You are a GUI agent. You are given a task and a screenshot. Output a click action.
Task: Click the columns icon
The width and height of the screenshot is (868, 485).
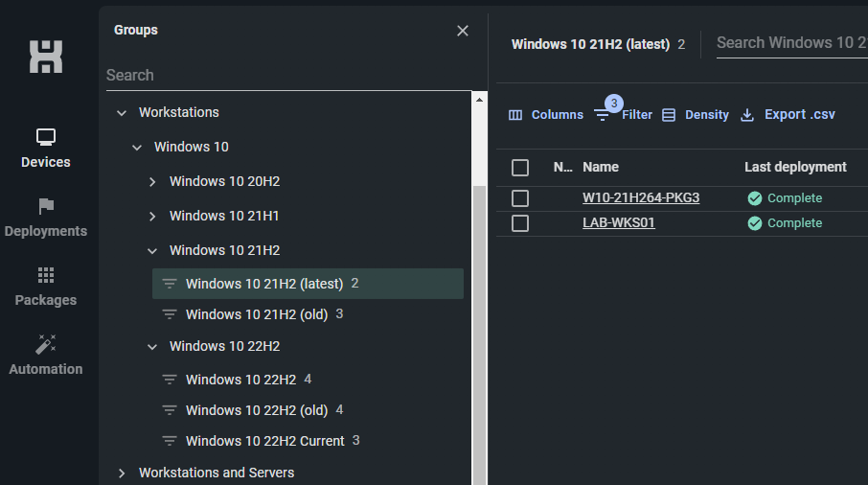point(515,115)
